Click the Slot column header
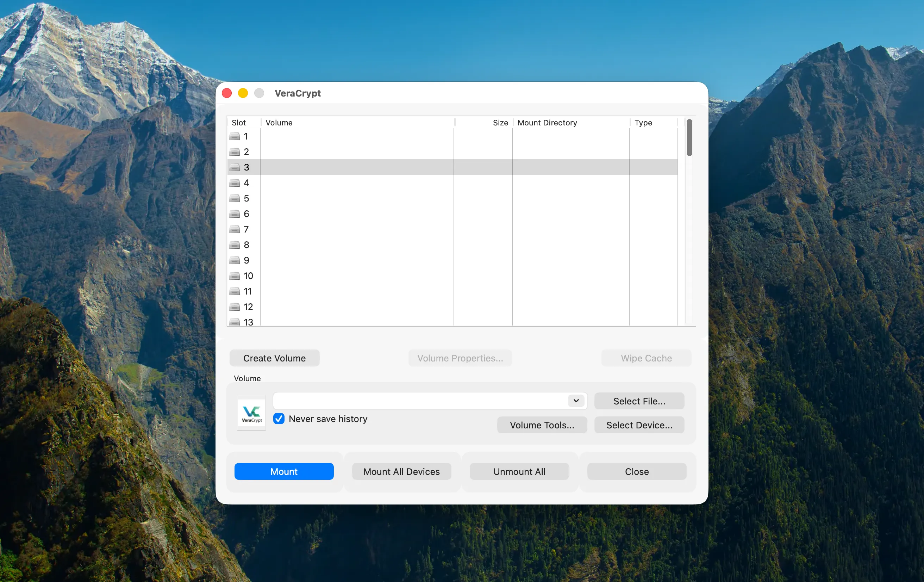Viewport: 924px width, 582px height. (244, 123)
